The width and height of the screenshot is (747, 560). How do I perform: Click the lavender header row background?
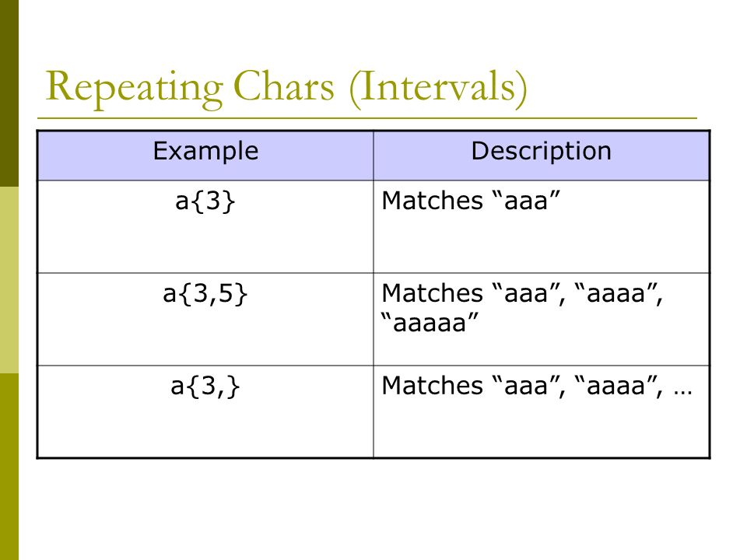[373, 156]
